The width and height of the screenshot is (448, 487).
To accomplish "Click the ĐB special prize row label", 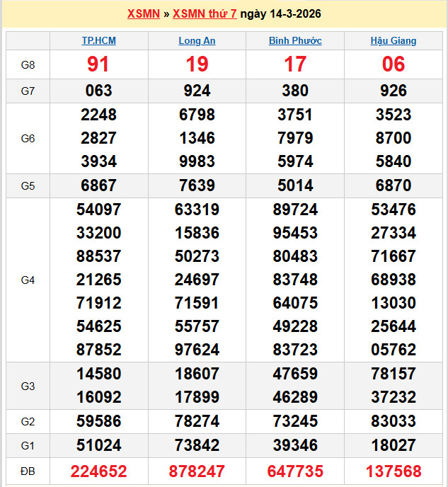I will tap(28, 471).
